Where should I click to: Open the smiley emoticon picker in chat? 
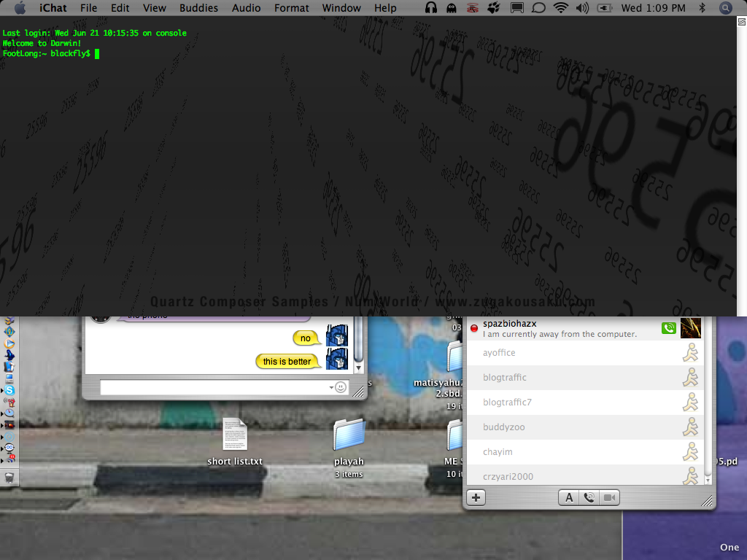[341, 387]
